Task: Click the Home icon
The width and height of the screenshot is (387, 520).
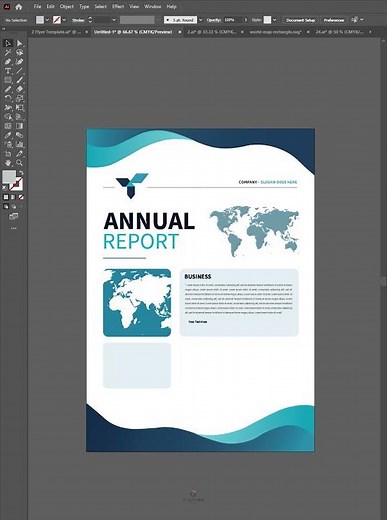Action: coord(19,7)
